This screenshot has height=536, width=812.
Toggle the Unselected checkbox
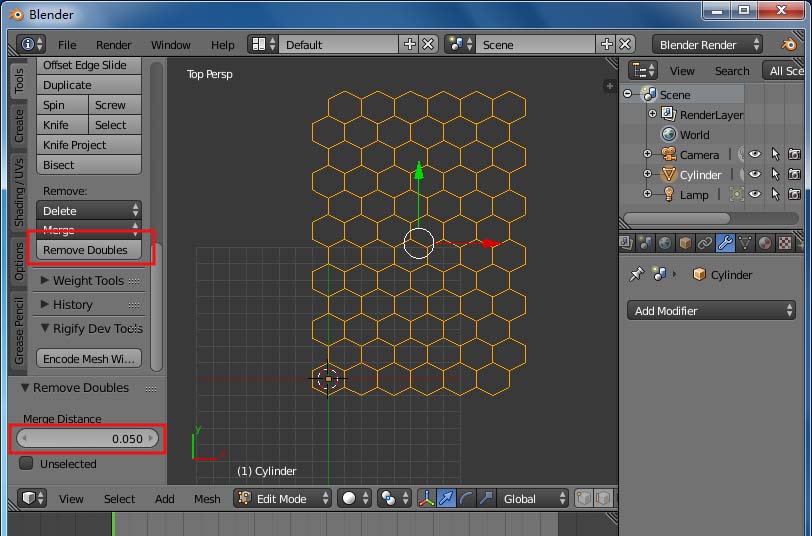(x=26, y=463)
